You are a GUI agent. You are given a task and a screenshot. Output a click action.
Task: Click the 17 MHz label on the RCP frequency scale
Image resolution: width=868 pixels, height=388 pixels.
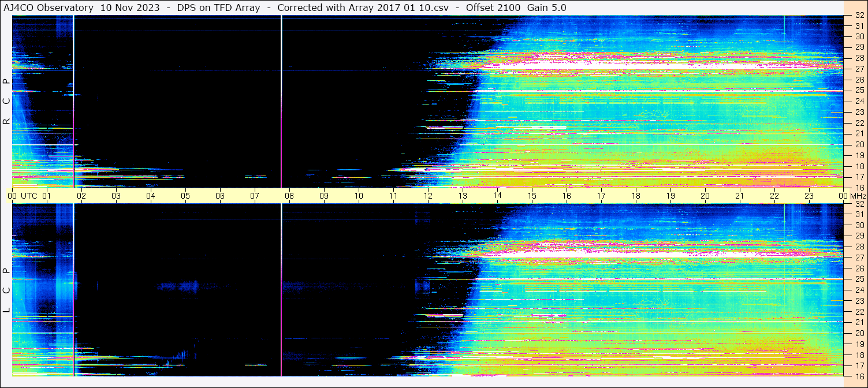[859, 177]
